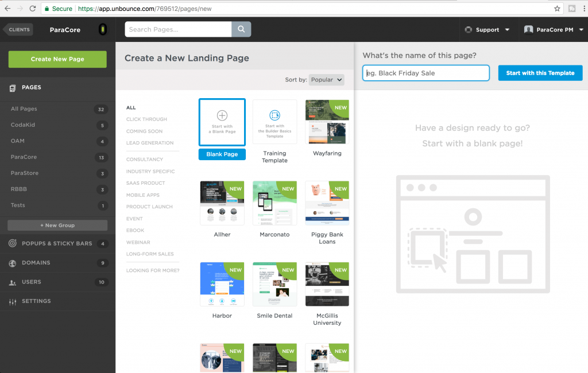The height and width of the screenshot is (373, 588).
Task: Add a new page group
Action: tap(57, 226)
